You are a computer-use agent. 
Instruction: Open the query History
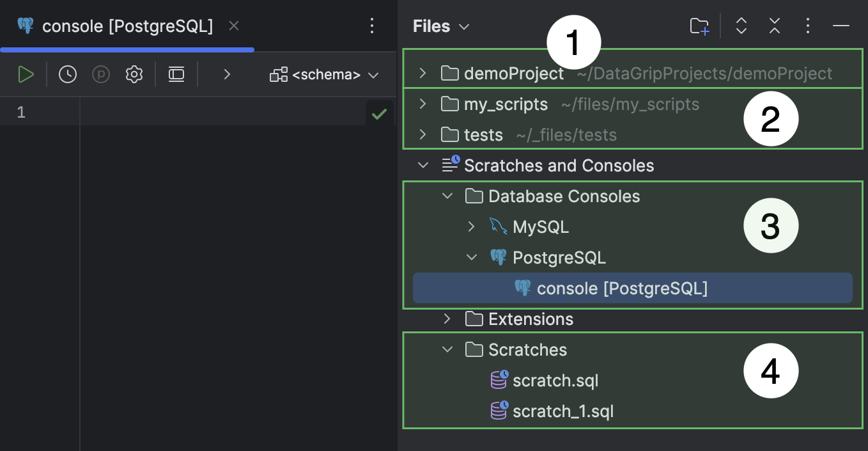(67, 74)
